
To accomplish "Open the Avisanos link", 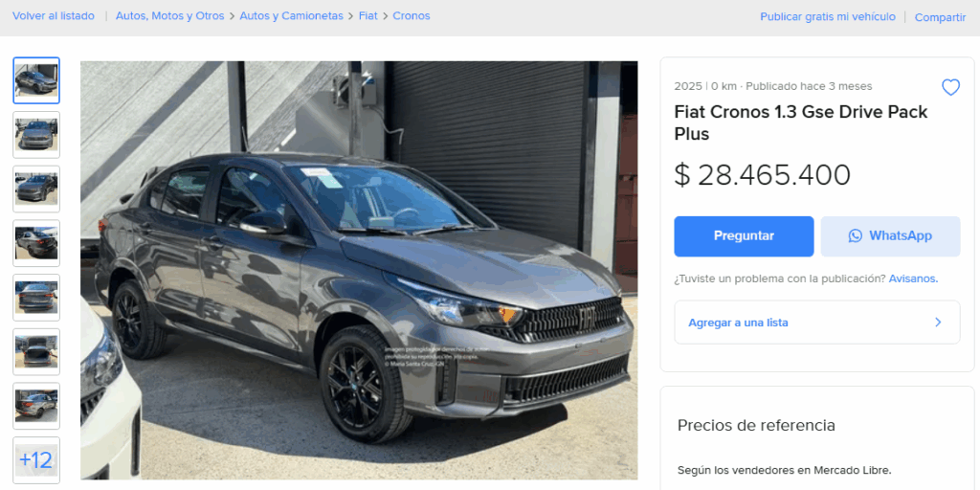I will click(x=913, y=278).
